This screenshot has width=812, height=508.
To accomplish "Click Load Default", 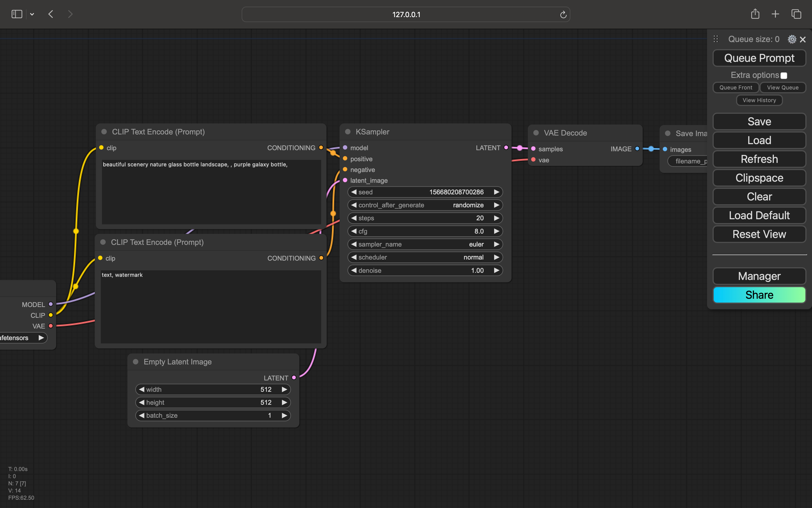I will tap(759, 215).
